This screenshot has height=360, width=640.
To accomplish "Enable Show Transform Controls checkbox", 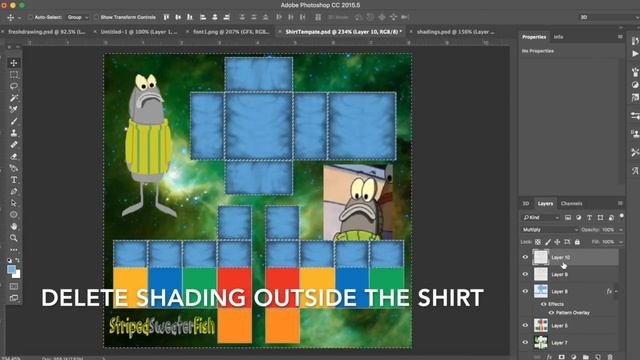I will point(96,17).
